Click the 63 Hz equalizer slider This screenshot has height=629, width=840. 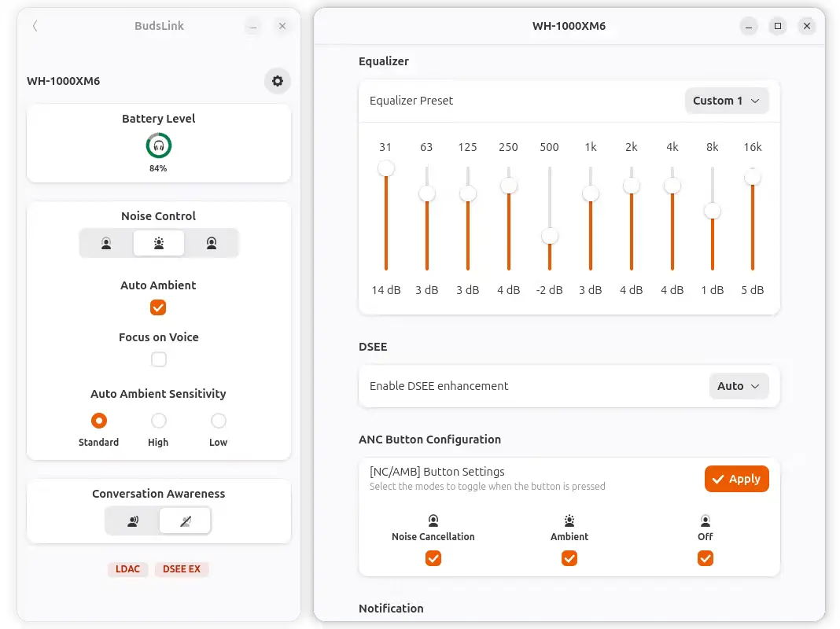point(427,219)
